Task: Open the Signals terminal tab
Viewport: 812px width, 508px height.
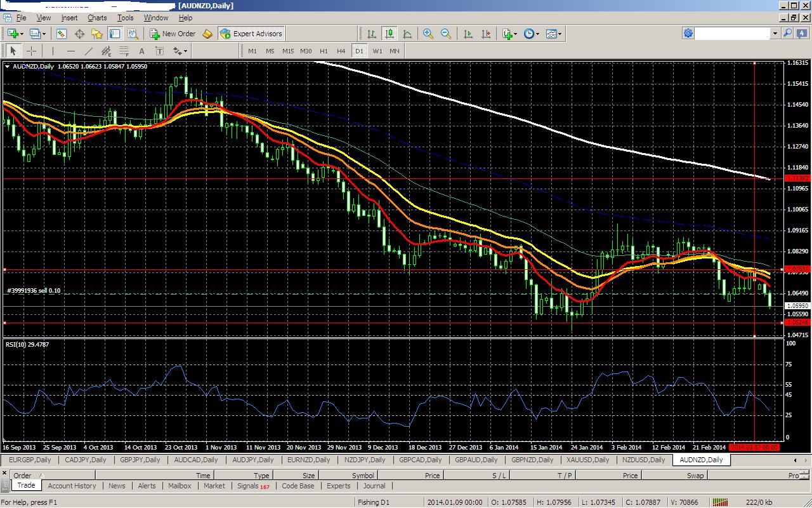Action: point(252,486)
